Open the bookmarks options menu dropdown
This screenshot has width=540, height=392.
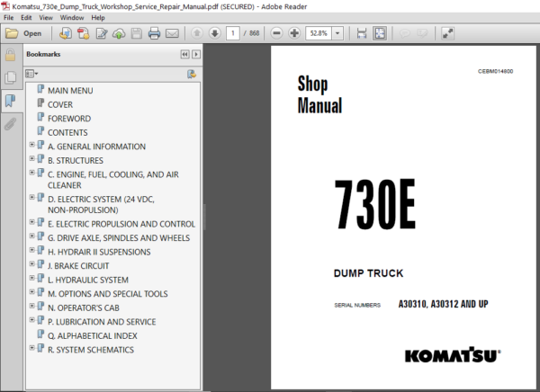coord(31,74)
